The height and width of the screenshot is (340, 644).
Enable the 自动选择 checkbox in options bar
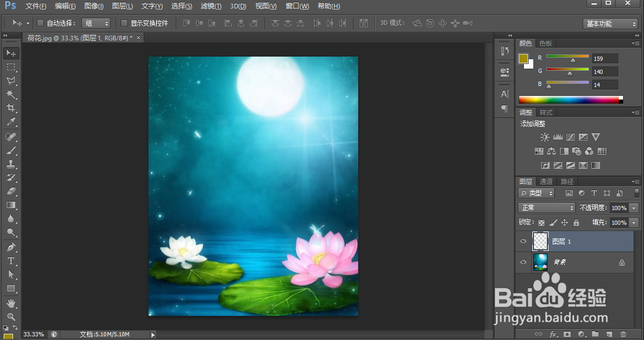[40, 23]
